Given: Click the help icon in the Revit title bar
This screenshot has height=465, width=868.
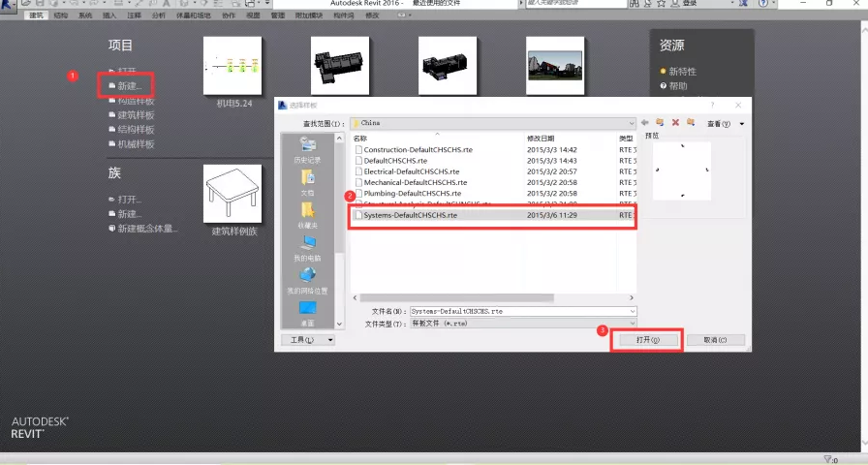Looking at the screenshot, I should [x=763, y=3].
